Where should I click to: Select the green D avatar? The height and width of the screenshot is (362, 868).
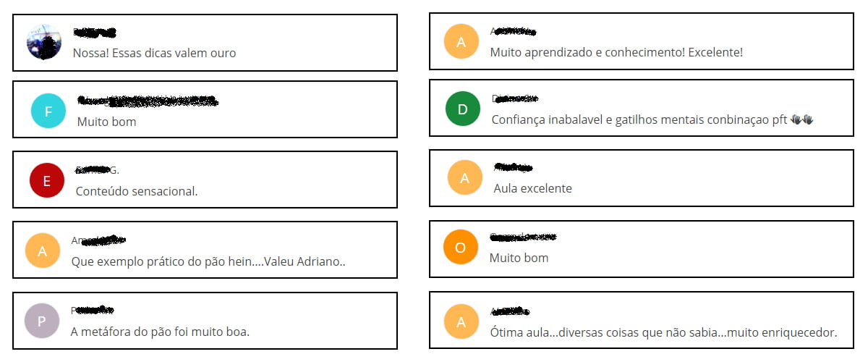(463, 109)
